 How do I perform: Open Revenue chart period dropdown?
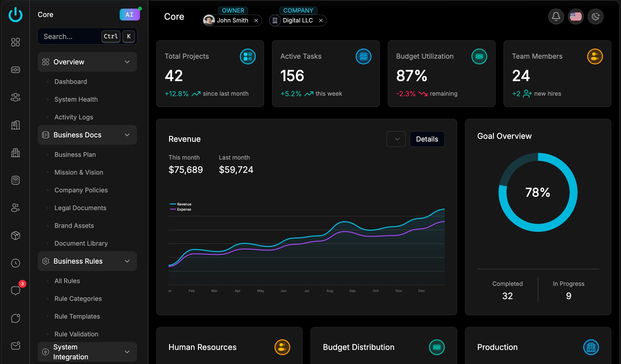click(x=396, y=139)
